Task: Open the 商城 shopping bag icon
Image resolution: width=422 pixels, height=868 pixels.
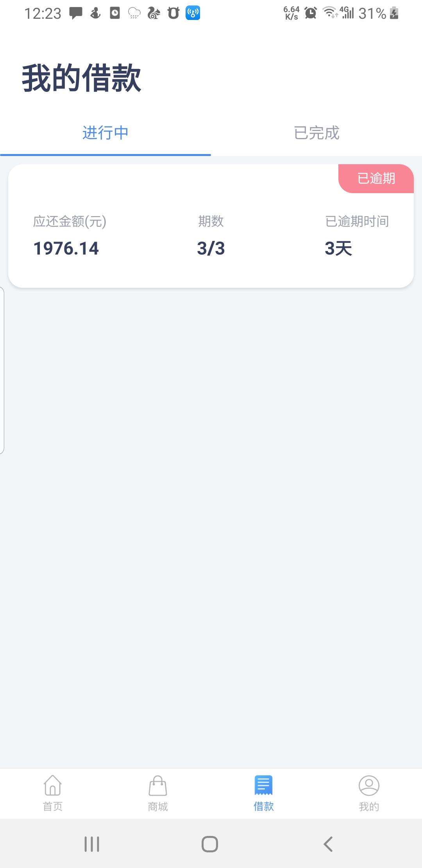Action: click(x=158, y=786)
